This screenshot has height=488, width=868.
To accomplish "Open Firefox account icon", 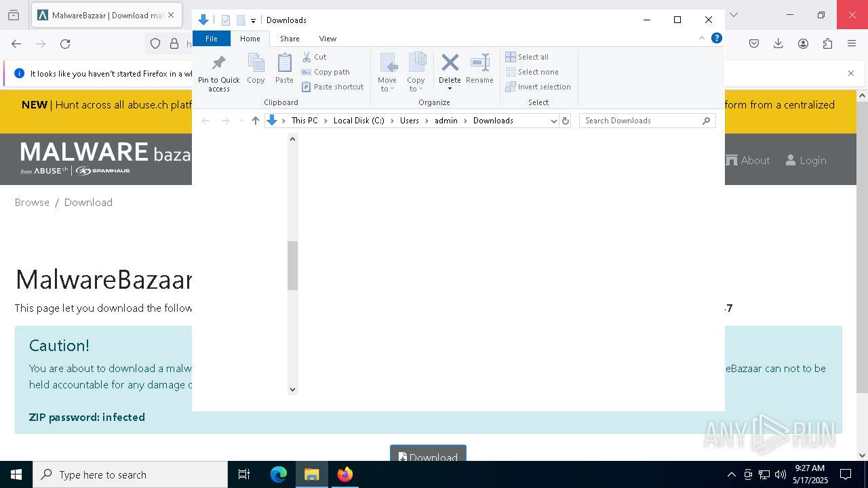I will click(x=803, y=44).
